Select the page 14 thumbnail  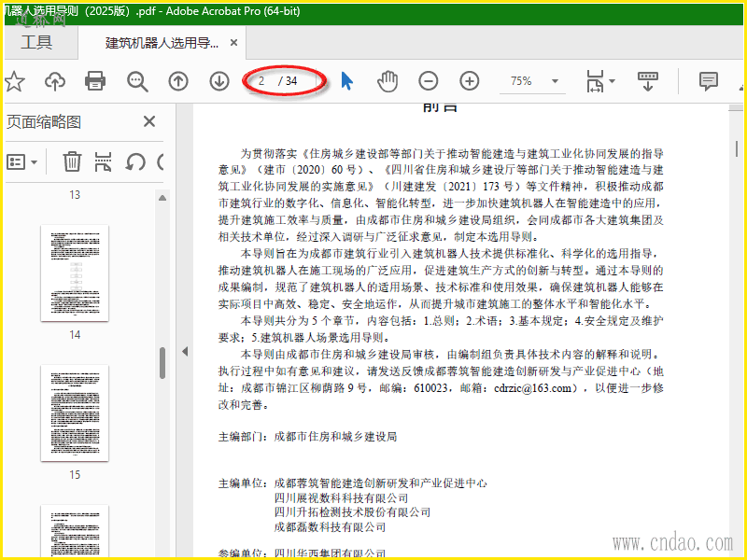pyautogui.click(x=75, y=273)
